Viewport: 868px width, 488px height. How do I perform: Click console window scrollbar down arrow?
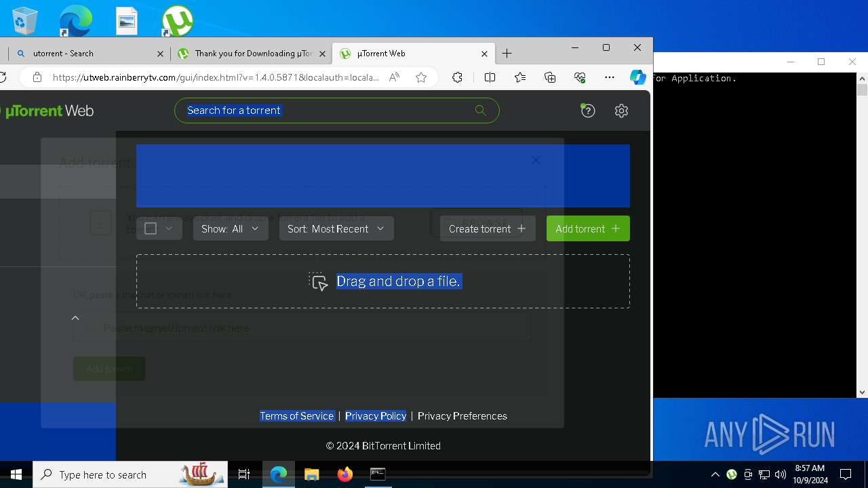[x=862, y=392]
